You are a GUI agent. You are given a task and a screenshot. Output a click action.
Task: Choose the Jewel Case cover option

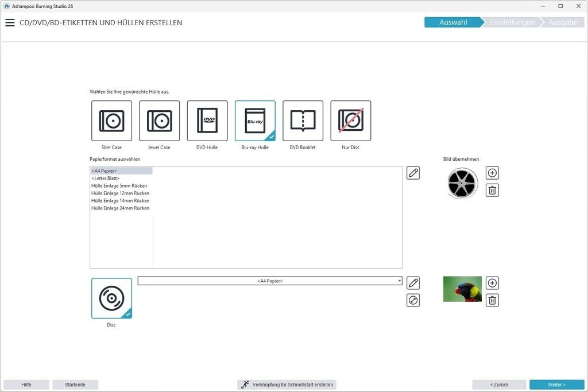(x=159, y=121)
